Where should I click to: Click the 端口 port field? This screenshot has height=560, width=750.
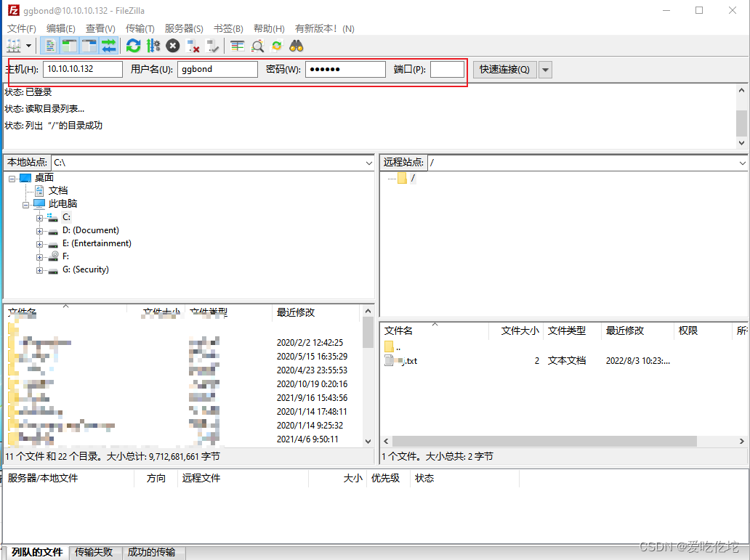click(447, 69)
